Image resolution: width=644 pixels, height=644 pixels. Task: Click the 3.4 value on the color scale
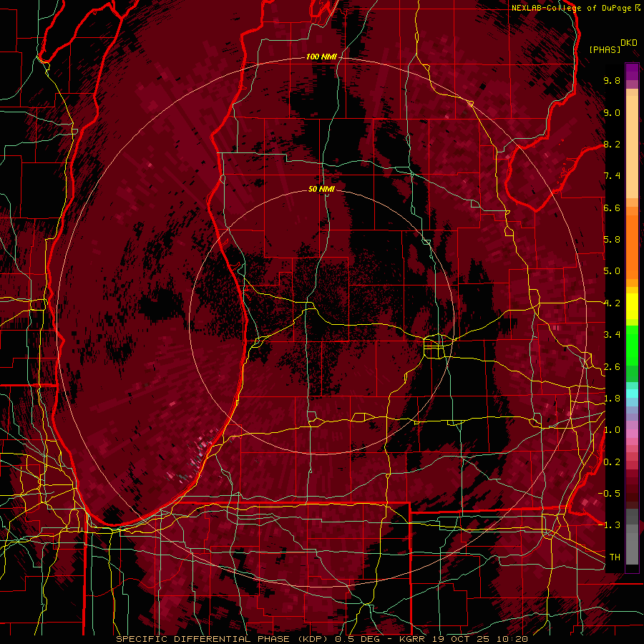click(612, 335)
